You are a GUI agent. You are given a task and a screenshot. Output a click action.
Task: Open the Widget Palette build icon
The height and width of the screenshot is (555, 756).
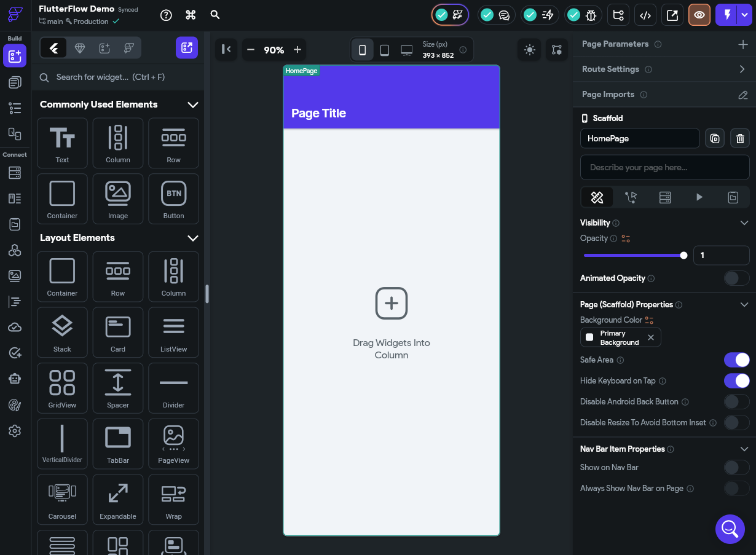tap(15, 56)
